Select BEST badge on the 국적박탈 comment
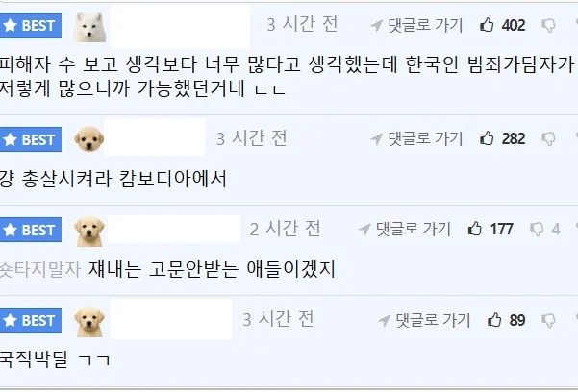The height and width of the screenshot is (392, 578). 31,320
